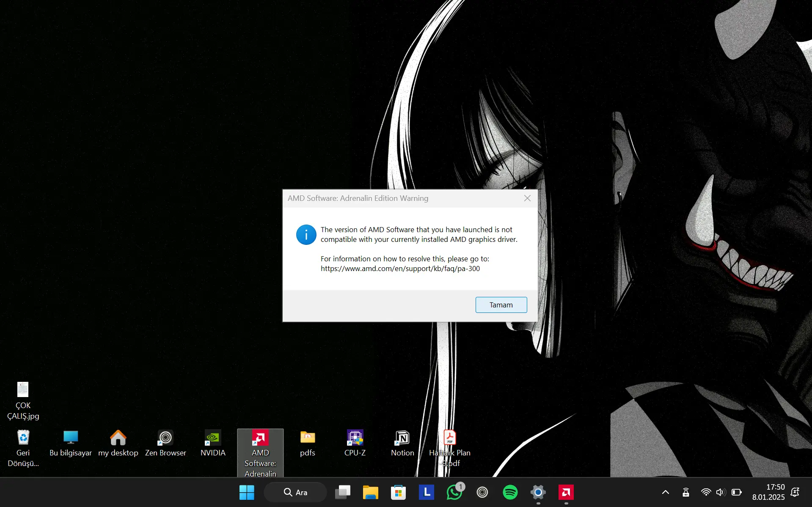Open Spotify from the taskbar

click(x=510, y=492)
